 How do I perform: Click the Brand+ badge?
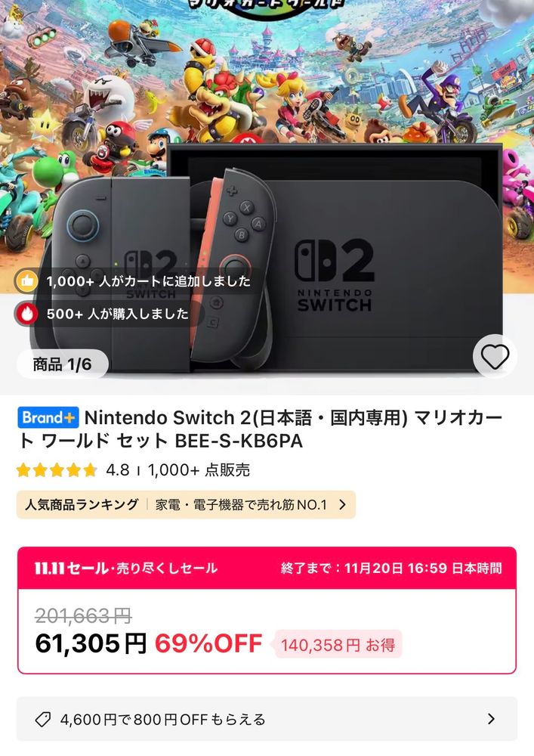point(48,417)
